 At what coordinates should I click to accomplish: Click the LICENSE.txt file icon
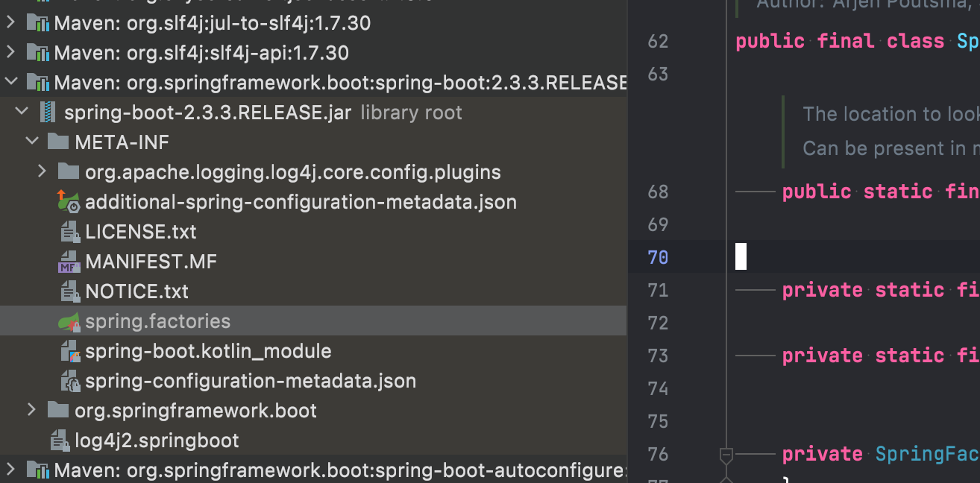pos(69,232)
